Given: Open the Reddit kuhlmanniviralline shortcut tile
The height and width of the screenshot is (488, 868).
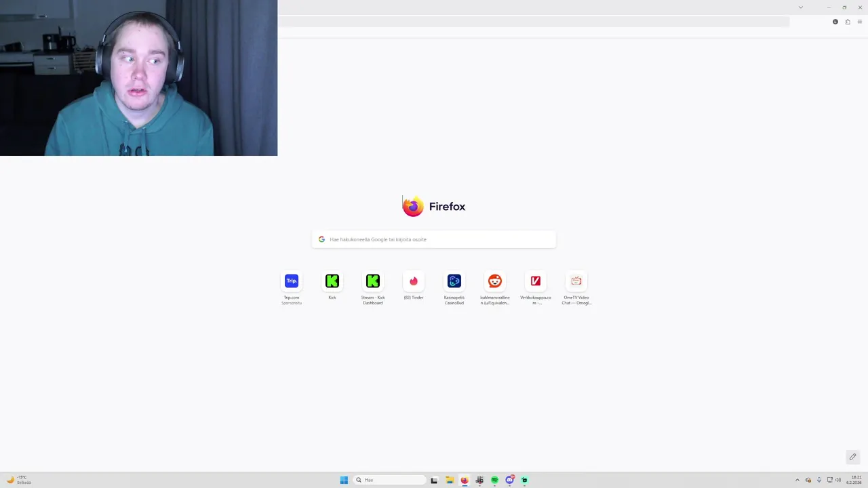Looking at the screenshot, I should tap(495, 281).
